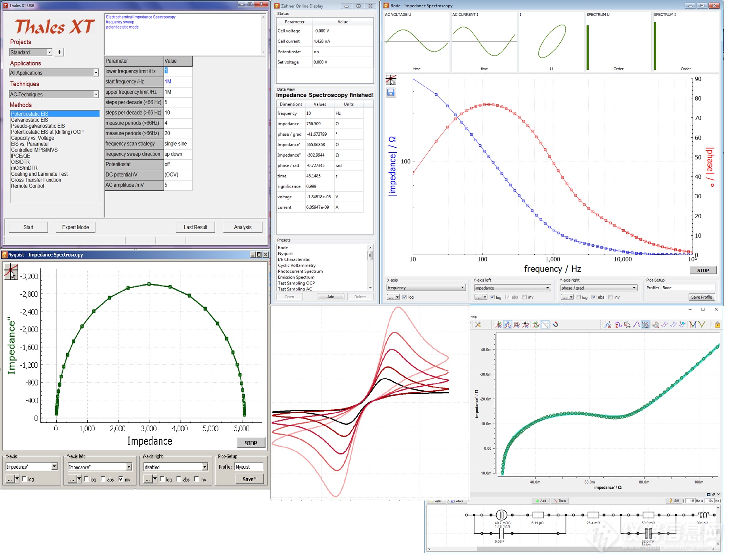Open the Help menu in analysis window

(x=474, y=317)
